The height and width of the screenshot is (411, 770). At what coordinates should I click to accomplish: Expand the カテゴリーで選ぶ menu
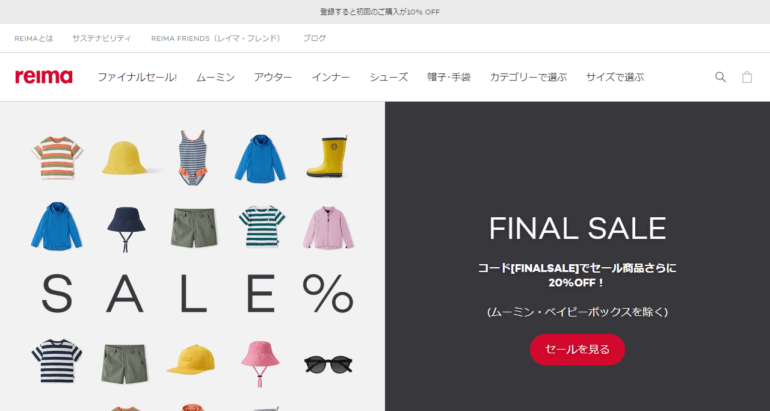pos(528,77)
